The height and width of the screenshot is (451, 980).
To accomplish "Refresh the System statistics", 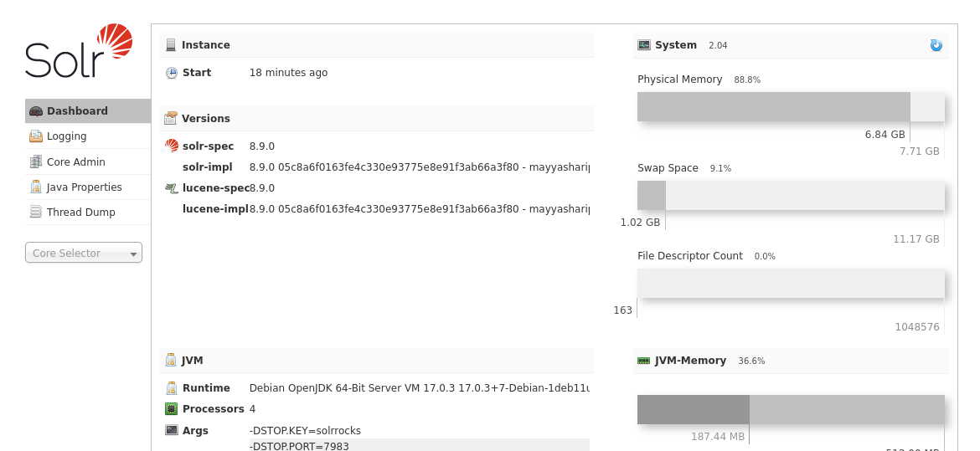I will click(936, 45).
